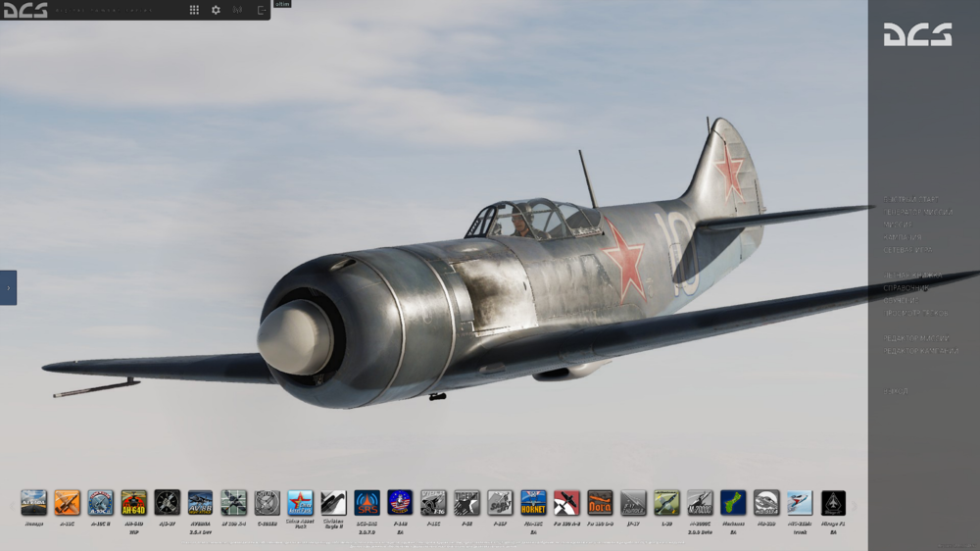Select the F/A-18C Hornet module icon
Screen dimensions: 980x551
(533, 503)
